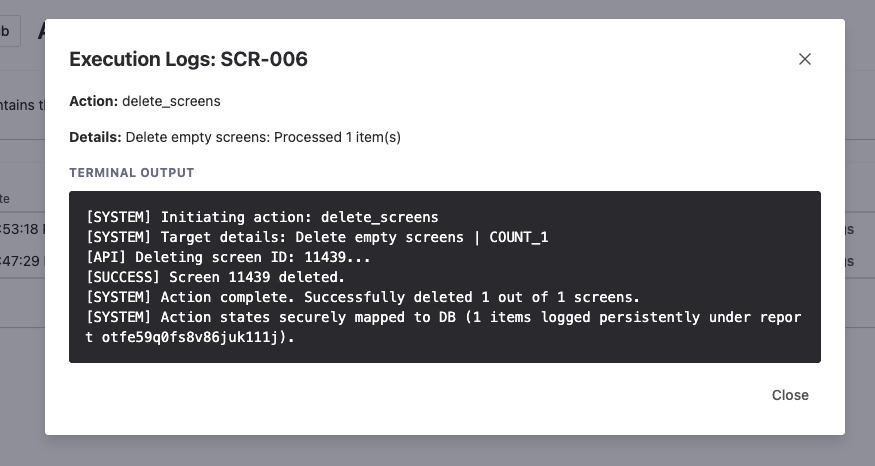The width and height of the screenshot is (875, 466).
Task: Close the Execution Logs dialog with X icon
Action: coord(805,59)
